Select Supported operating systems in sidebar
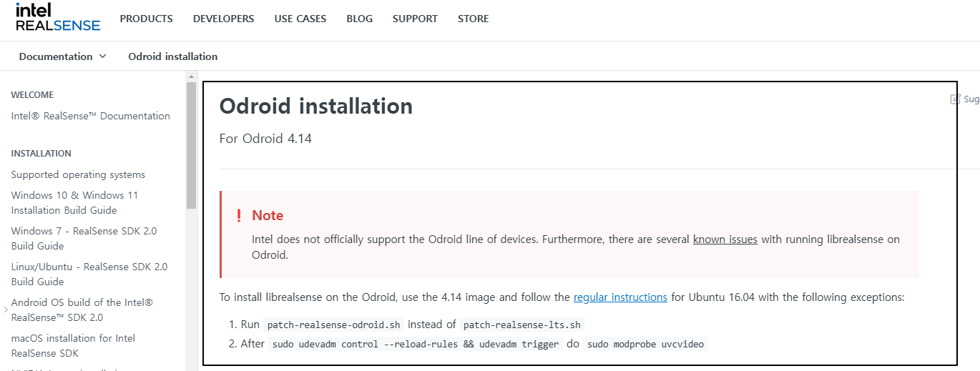Viewport: 980px width, 371px height. [x=78, y=174]
